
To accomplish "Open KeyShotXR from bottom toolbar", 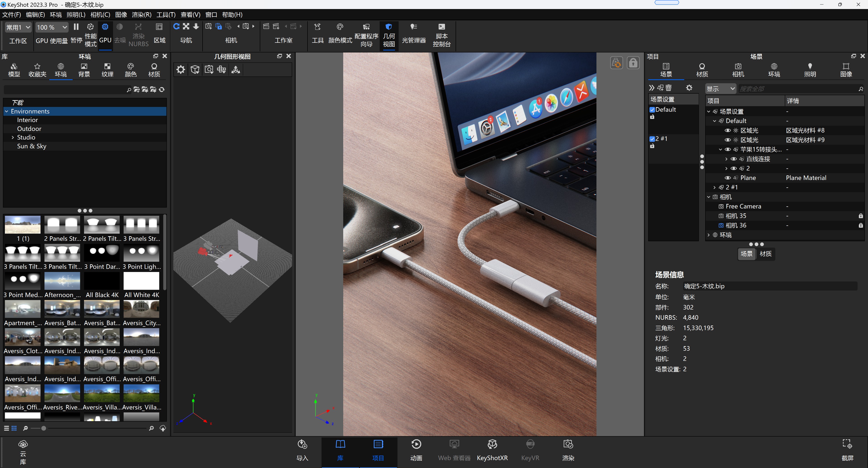I will (x=492, y=444).
